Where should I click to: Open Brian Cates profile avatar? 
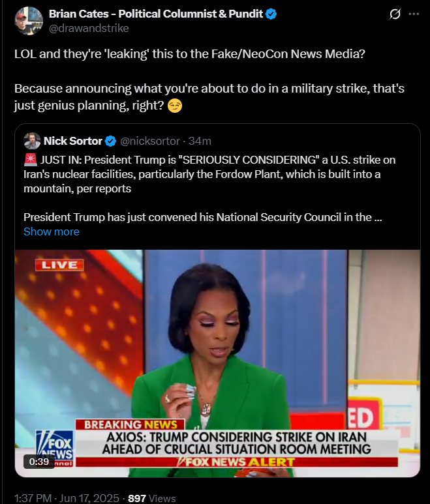click(29, 21)
